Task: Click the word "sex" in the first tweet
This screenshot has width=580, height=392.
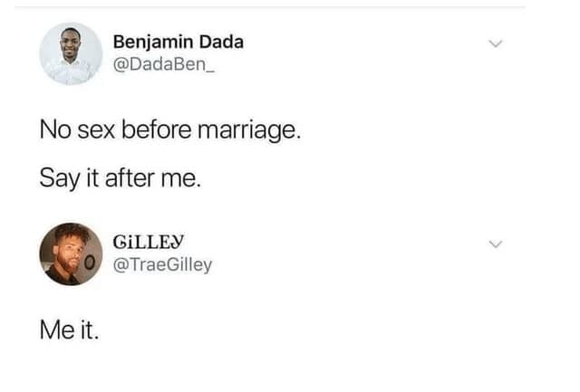Action: 98,130
